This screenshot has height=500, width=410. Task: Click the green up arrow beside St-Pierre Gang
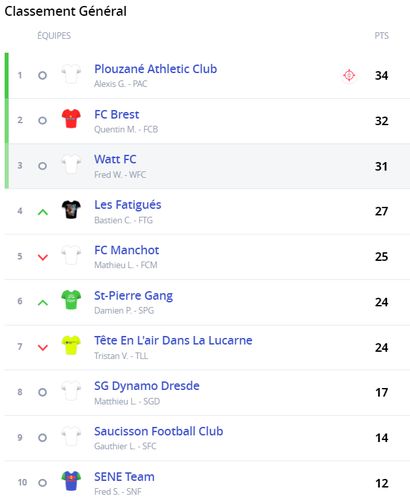pyautogui.click(x=43, y=303)
